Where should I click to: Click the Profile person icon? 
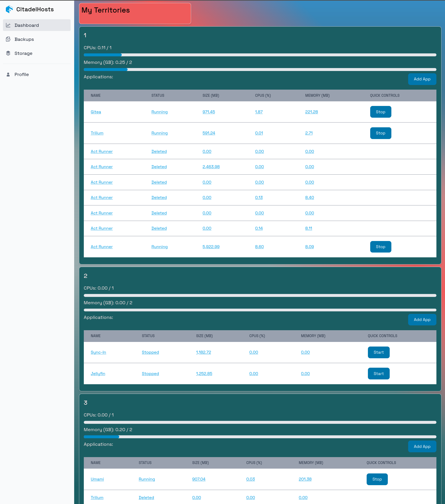coord(8,74)
